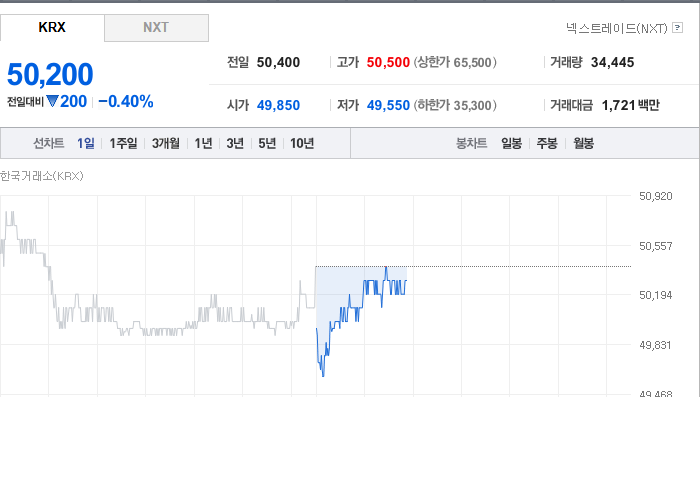Show the 주봉 weekly candle chart
The image size is (700, 490).
coord(547,143)
